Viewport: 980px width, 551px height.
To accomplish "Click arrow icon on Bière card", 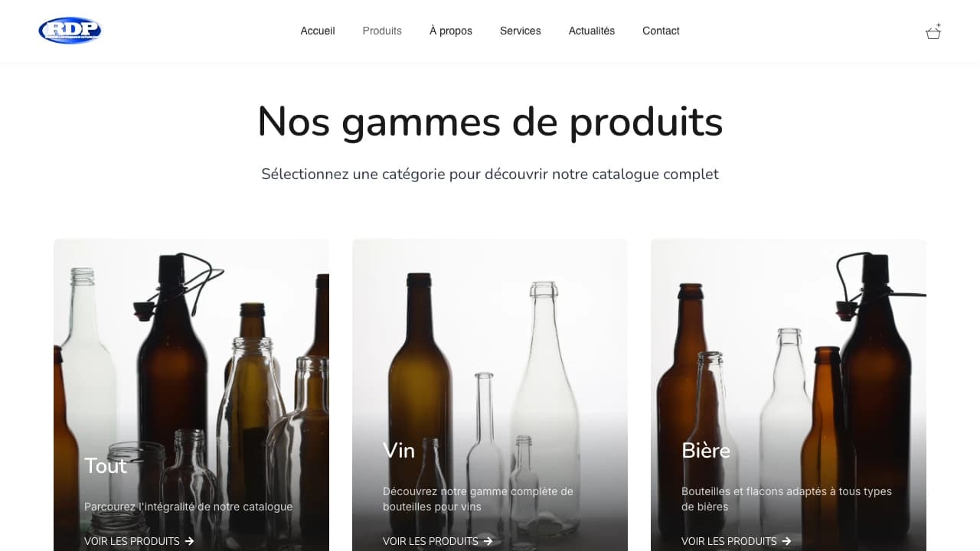I will click(x=786, y=541).
